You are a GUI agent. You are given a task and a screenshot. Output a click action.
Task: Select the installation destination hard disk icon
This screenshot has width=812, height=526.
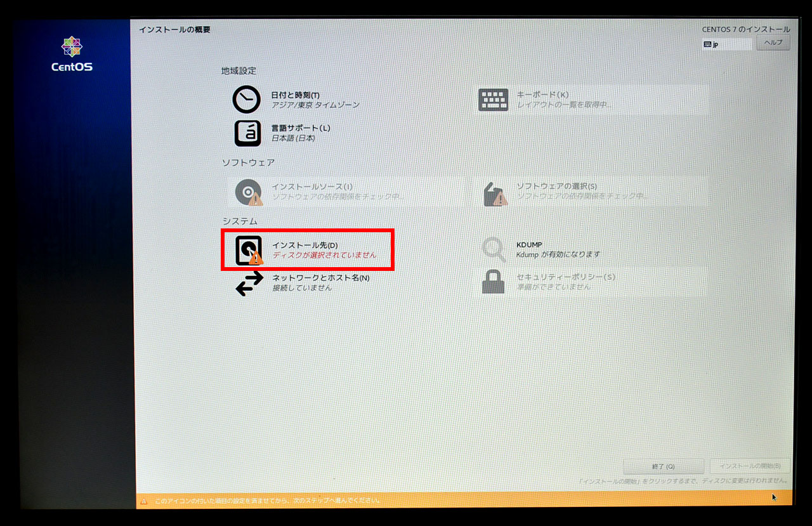(x=249, y=251)
